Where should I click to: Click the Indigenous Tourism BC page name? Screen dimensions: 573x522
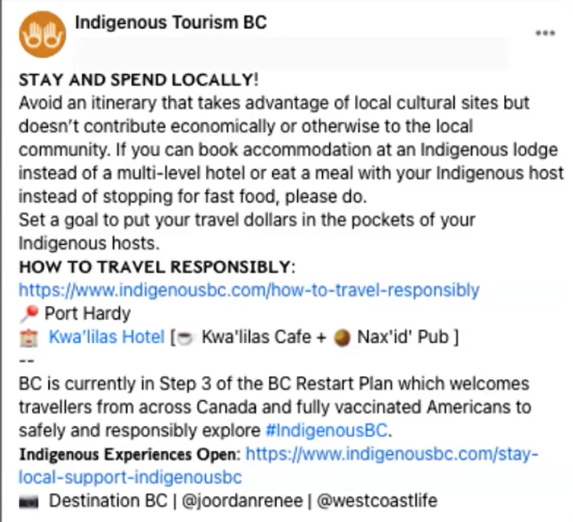pos(171,23)
